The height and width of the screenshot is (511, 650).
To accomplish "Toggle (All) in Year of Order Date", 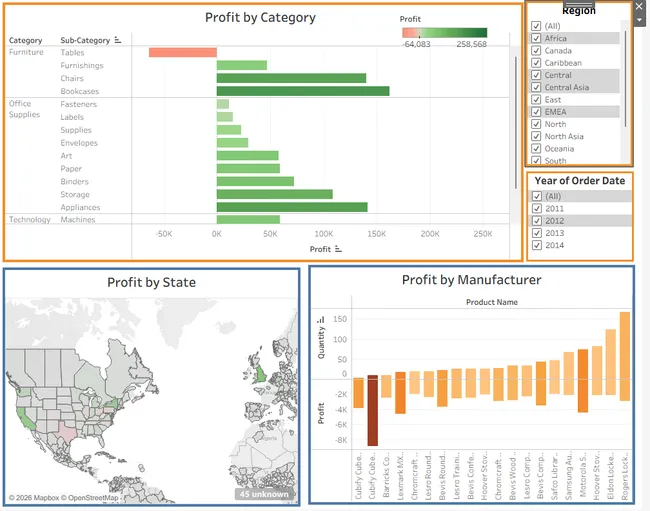I will [537, 196].
